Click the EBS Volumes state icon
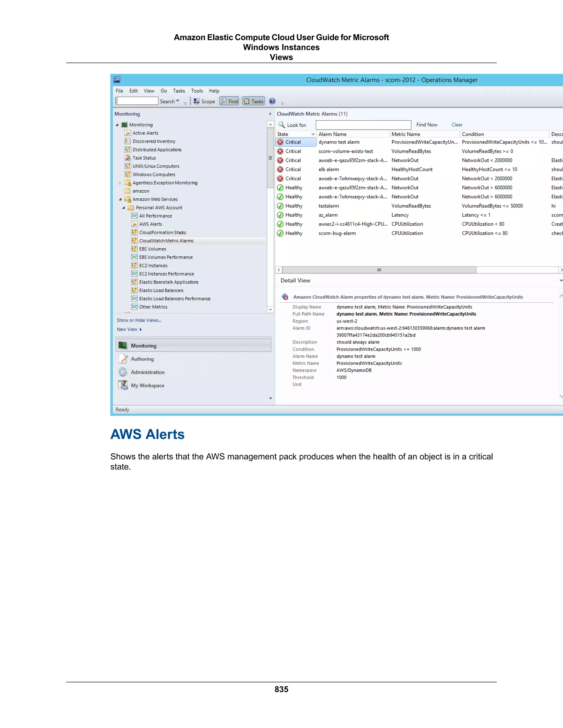 pos(134,249)
